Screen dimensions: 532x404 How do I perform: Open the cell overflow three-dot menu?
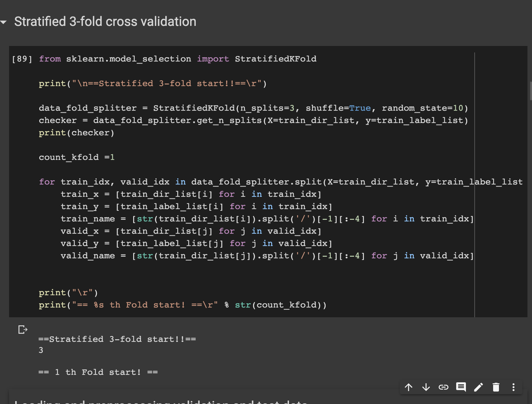[x=513, y=387]
